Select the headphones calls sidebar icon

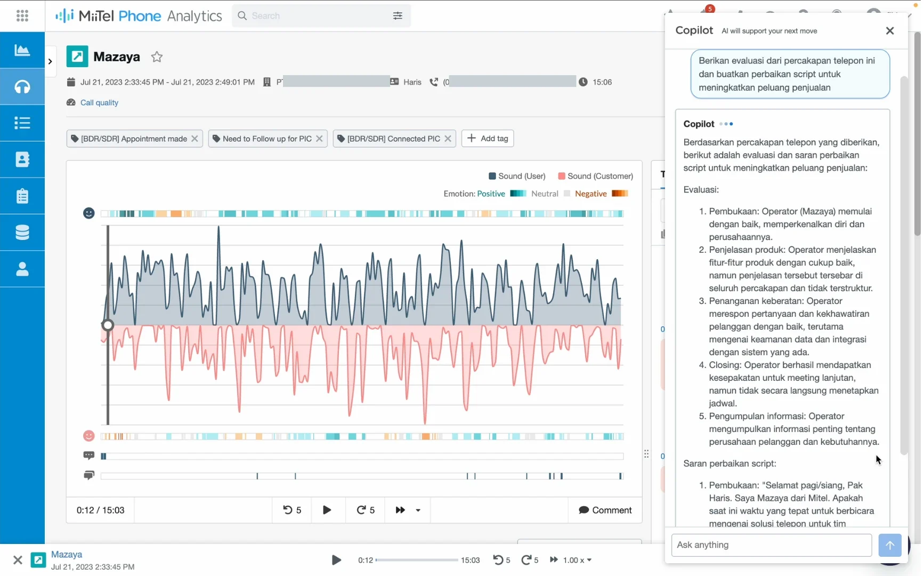(22, 86)
